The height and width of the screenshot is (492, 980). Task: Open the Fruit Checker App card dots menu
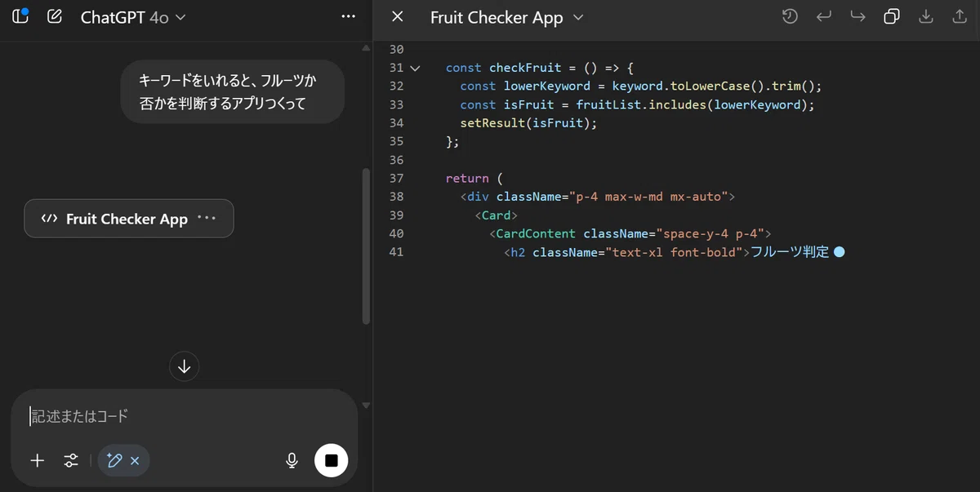(207, 218)
